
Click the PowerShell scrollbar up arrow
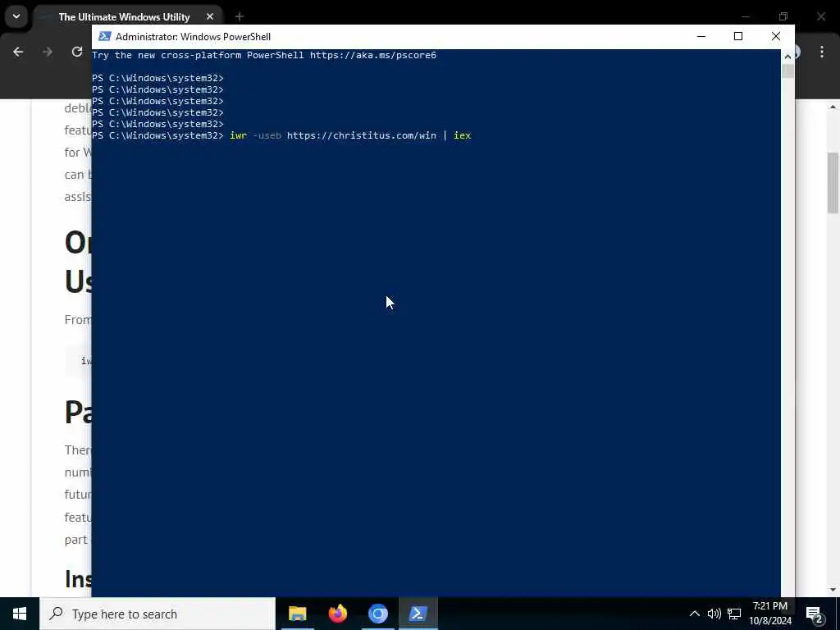point(787,57)
